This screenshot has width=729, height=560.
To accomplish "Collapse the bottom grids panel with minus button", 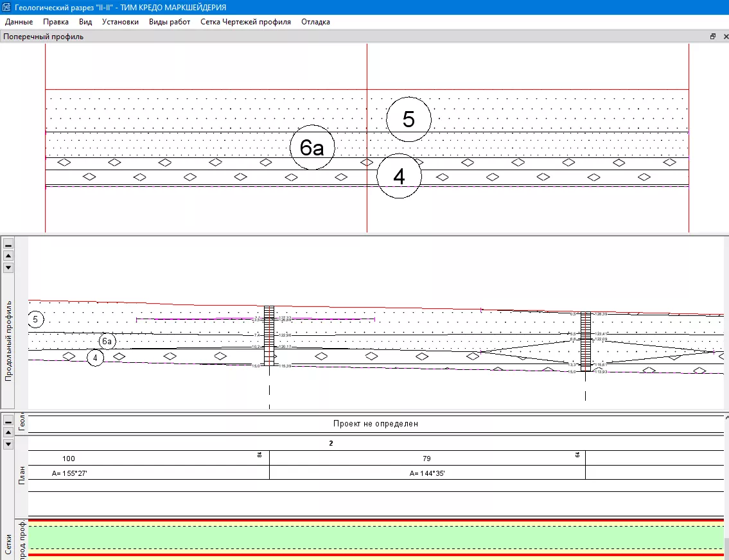I will (x=8, y=421).
